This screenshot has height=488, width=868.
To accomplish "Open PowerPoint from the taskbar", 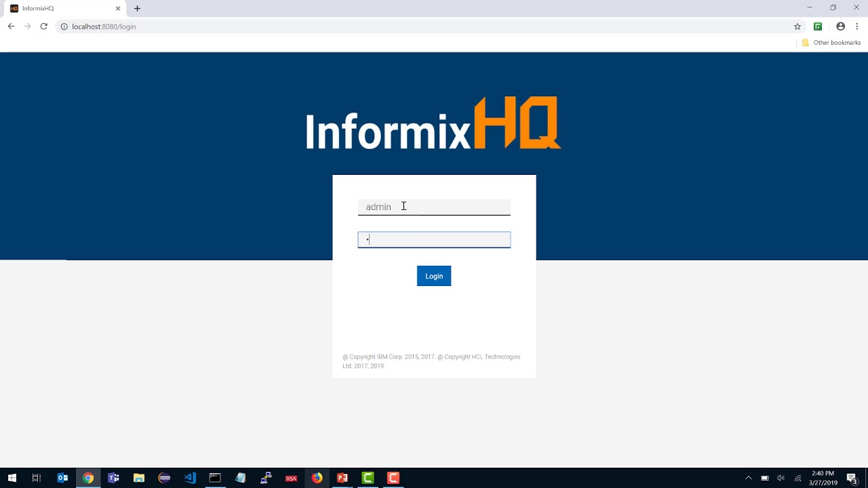I will pyautogui.click(x=342, y=478).
